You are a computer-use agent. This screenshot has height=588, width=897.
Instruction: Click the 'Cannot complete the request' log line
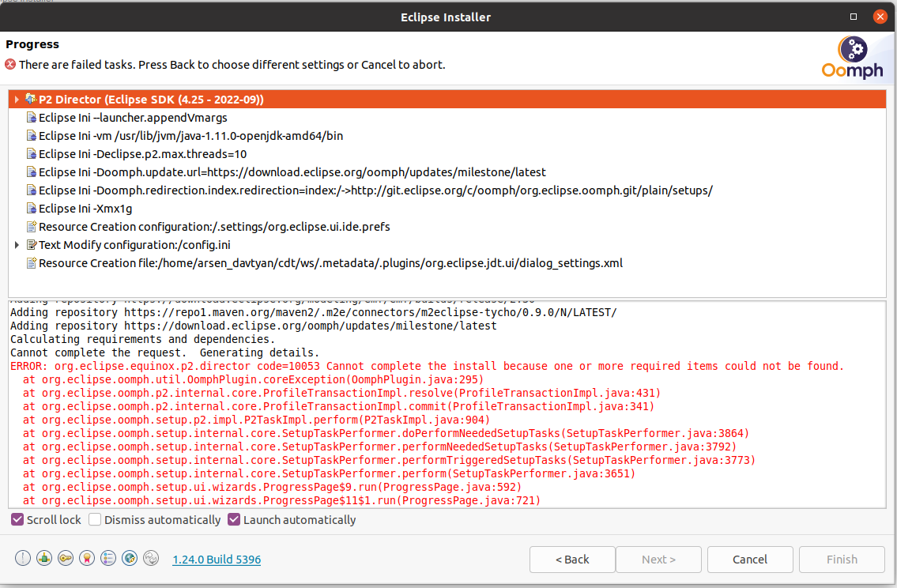tap(164, 352)
